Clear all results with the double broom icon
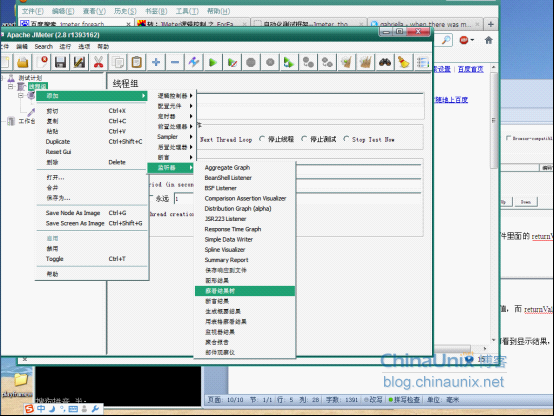Image resolution: width=554 pixels, height=416 pixels. click(x=365, y=63)
